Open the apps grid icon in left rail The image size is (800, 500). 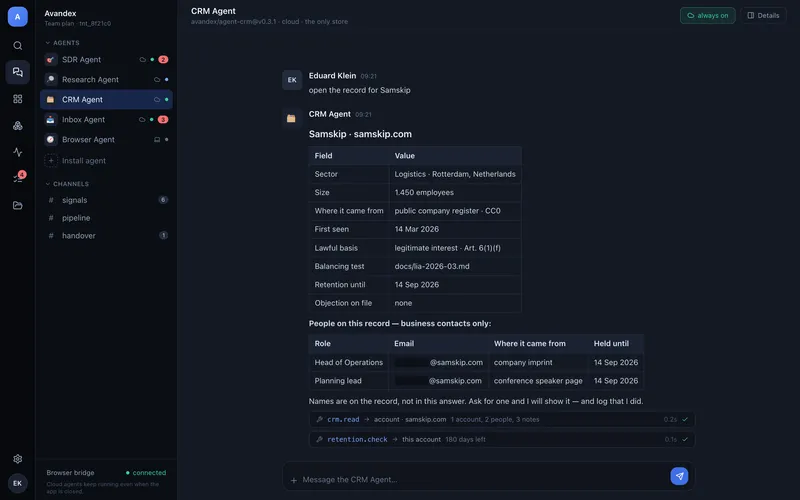17,98
